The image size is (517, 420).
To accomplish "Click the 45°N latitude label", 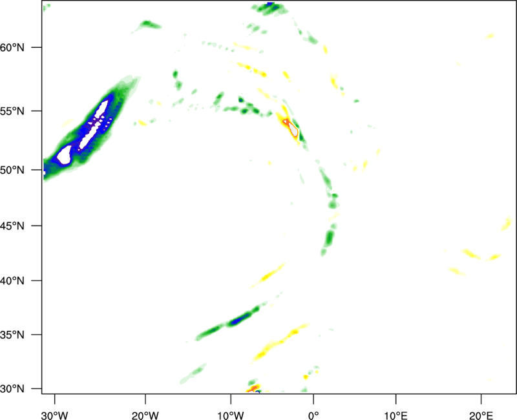I will click(x=12, y=226).
